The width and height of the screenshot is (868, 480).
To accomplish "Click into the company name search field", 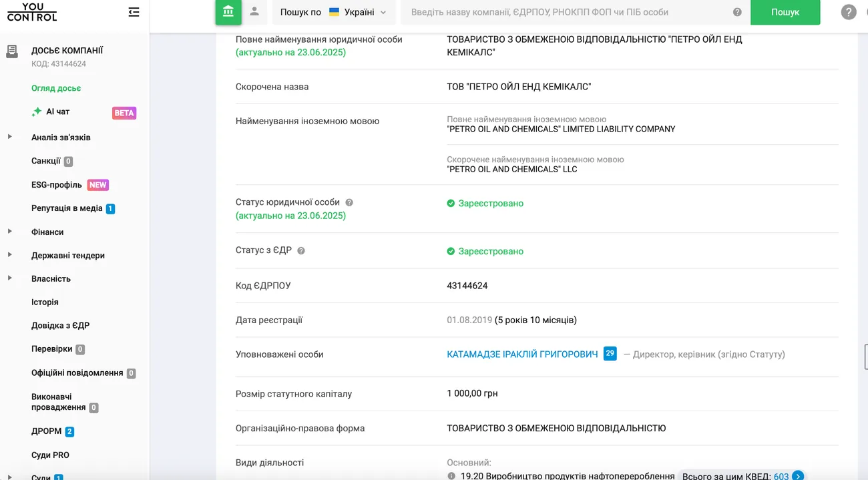I will coord(568,12).
